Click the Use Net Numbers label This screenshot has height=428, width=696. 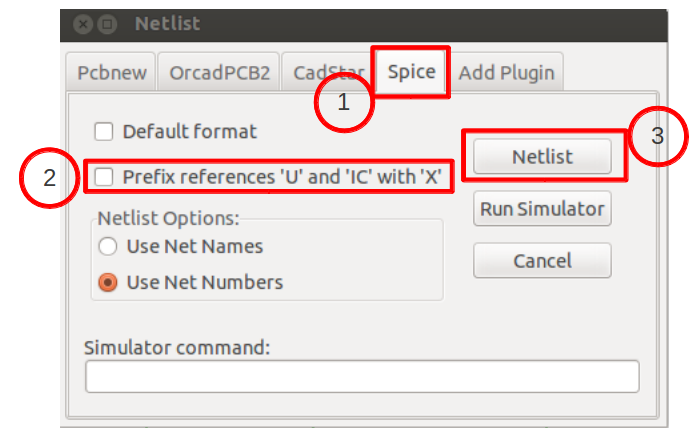tap(205, 282)
